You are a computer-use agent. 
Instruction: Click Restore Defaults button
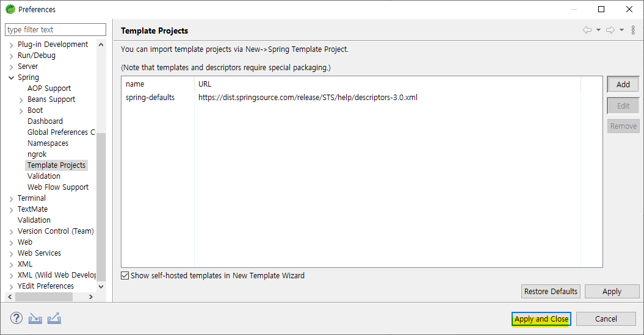(x=551, y=292)
